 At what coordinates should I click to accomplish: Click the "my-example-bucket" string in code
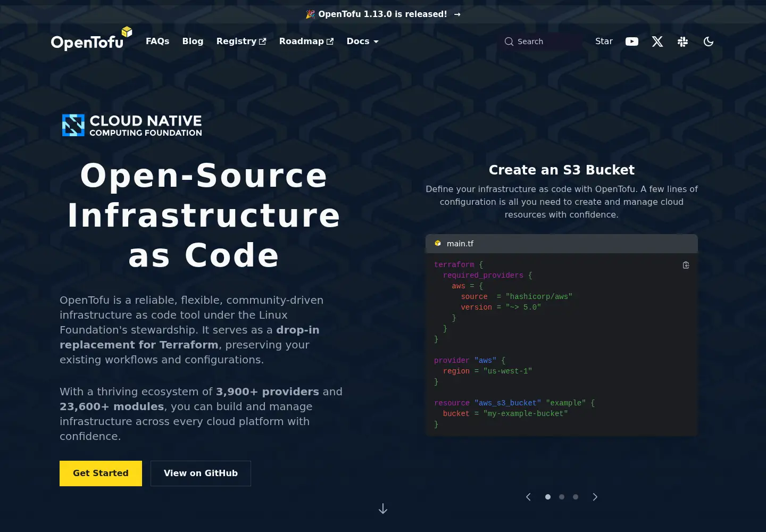[526, 414]
